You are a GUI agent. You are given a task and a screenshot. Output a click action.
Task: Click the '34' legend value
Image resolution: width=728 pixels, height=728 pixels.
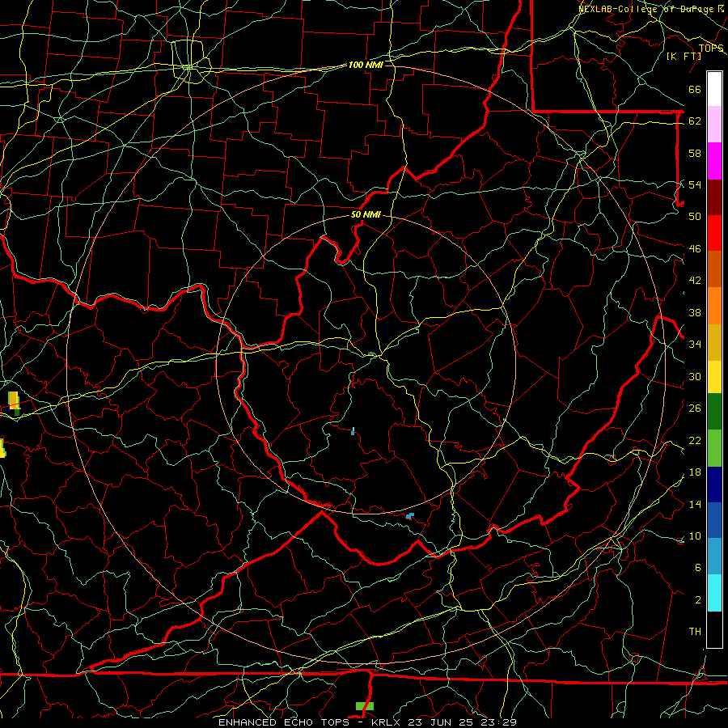pyautogui.click(x=695, y=345)
